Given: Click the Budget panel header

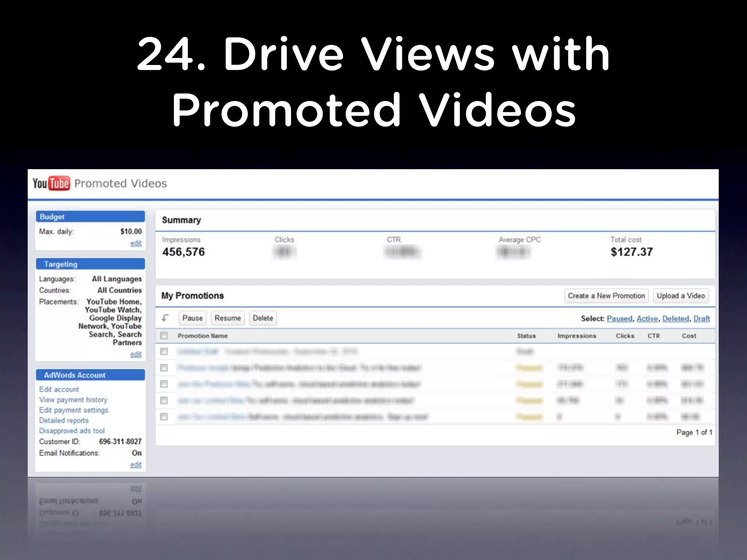Looking at the screenshot, I should coord(90,217).
